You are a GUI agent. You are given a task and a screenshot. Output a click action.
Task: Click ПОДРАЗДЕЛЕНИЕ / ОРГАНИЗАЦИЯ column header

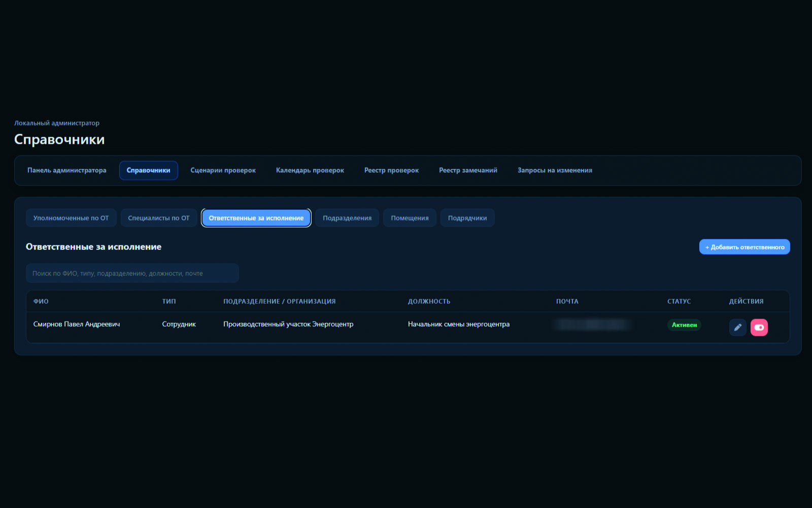[x=280, y=301]
